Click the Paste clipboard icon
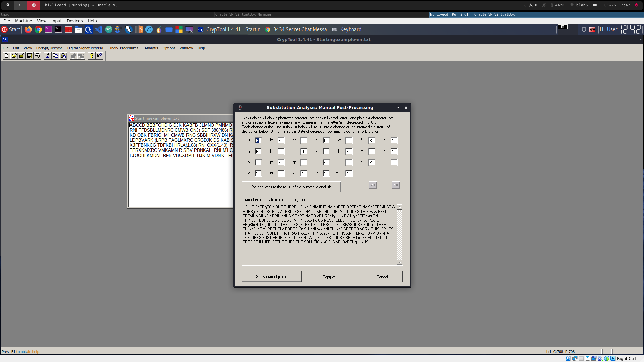Image resolution: width=644 pixels, height=362 pixels. [63, 56]
